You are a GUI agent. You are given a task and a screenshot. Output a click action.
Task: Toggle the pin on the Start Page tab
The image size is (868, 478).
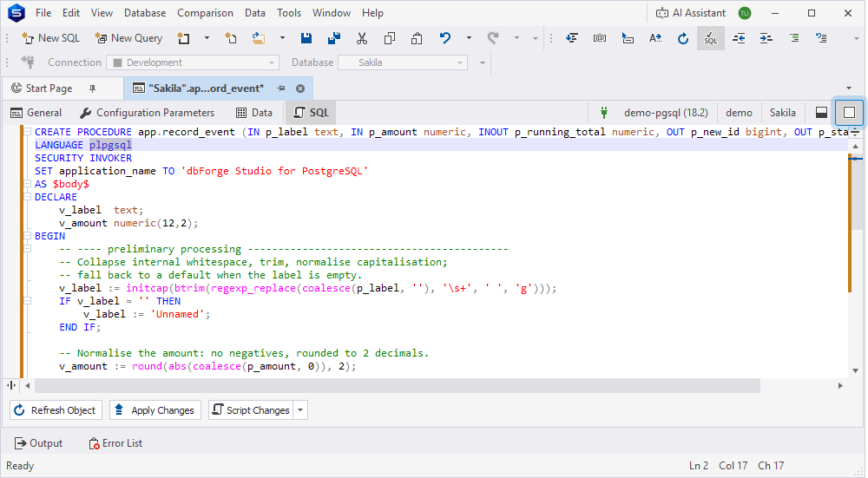[93, 88]
